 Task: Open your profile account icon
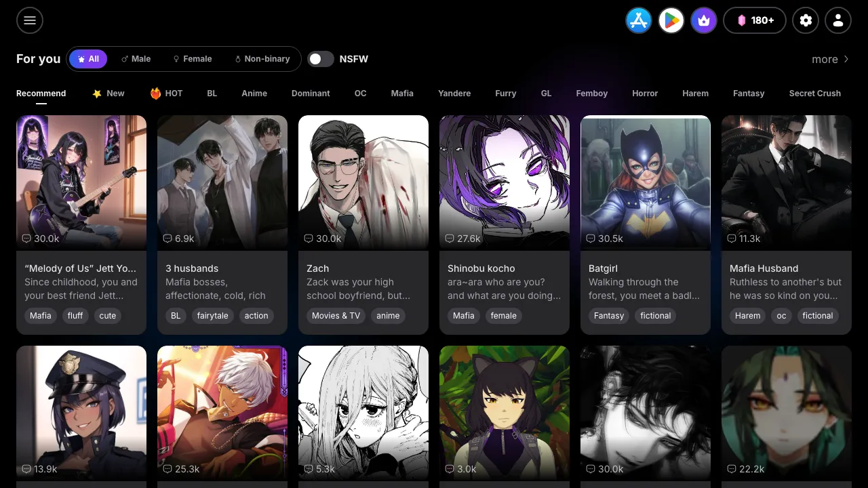tap(838, 20)
